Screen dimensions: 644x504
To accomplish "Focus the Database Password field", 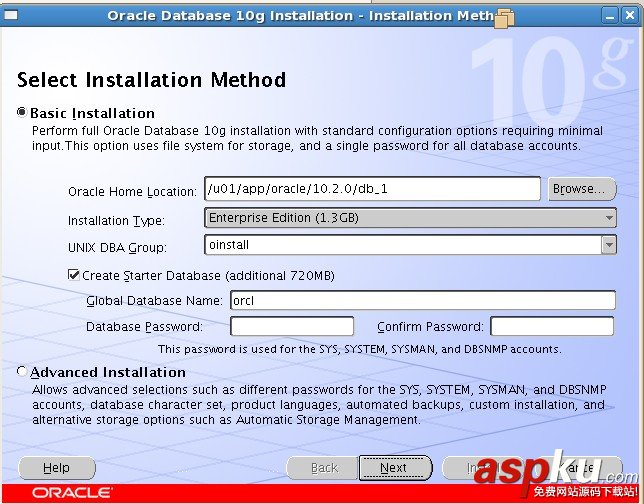I will (x=292, y=326).
